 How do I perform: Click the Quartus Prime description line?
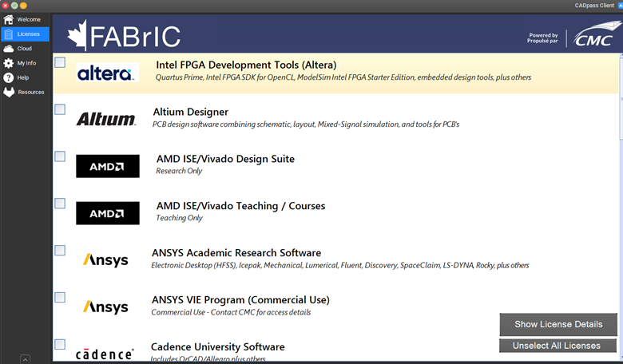(343, 77)
